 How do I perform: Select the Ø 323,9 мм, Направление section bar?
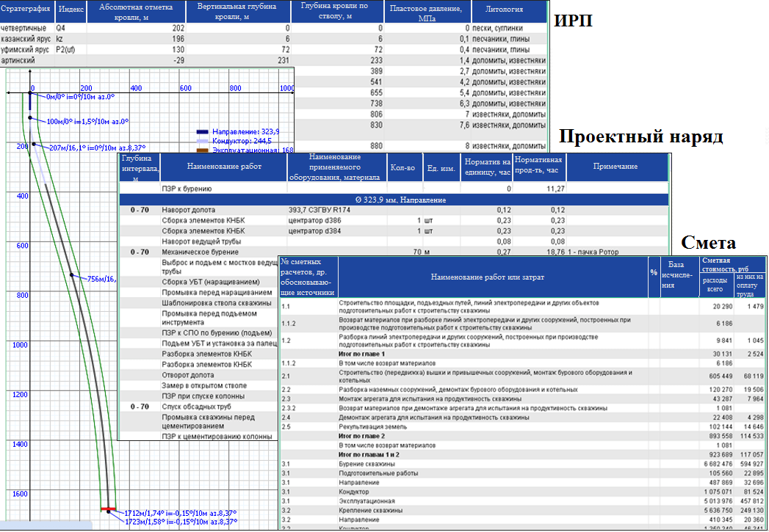pyautogui.click(x=394, y=200)
